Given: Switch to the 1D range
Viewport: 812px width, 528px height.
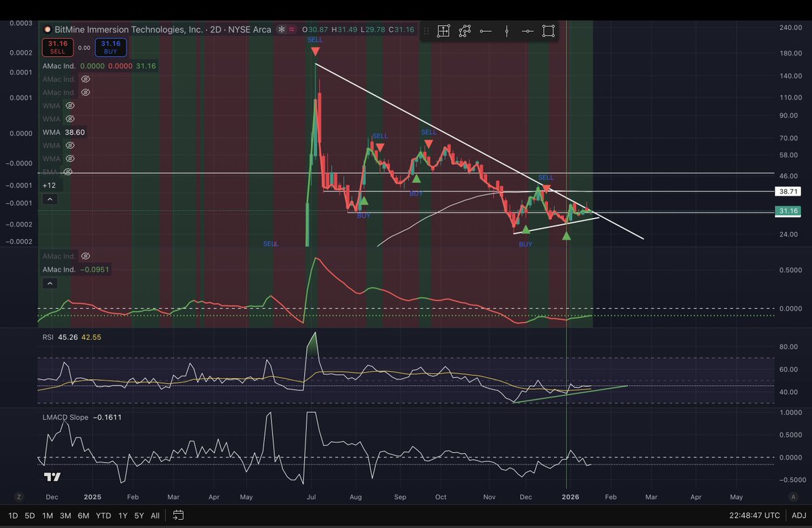Looking at the screenshot, I should tap(13, 516).
